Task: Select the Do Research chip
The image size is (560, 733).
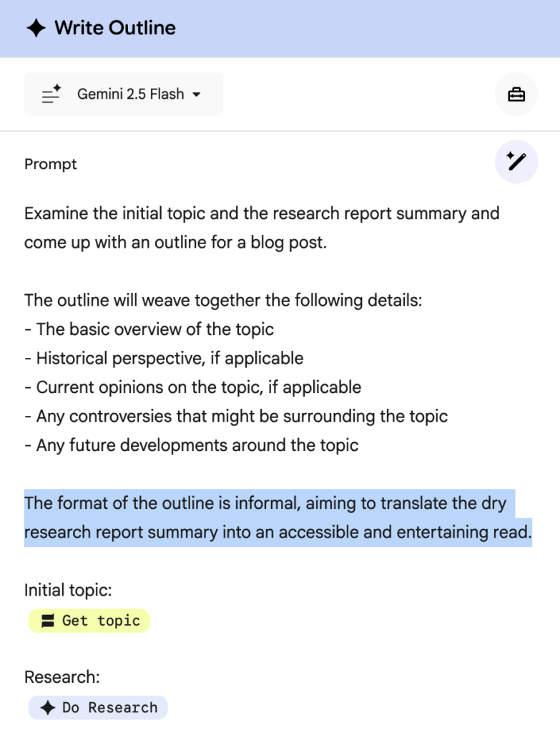Action: (98, 707)
